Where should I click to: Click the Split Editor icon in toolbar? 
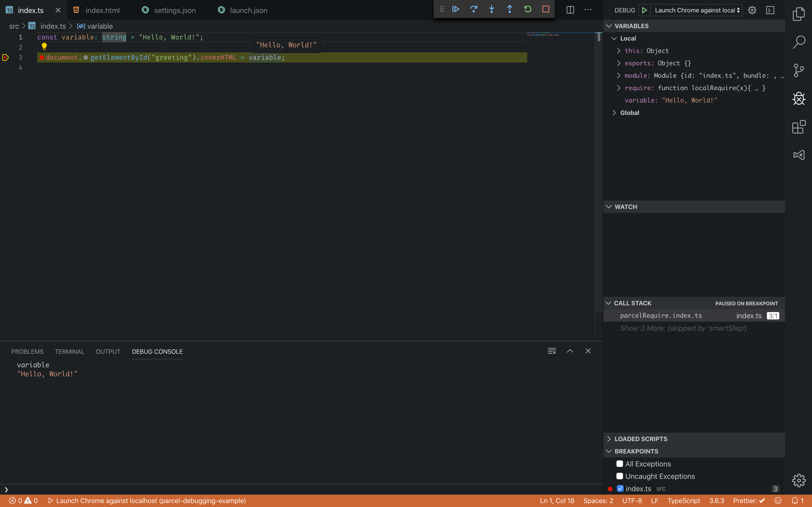tap(570, 10)
